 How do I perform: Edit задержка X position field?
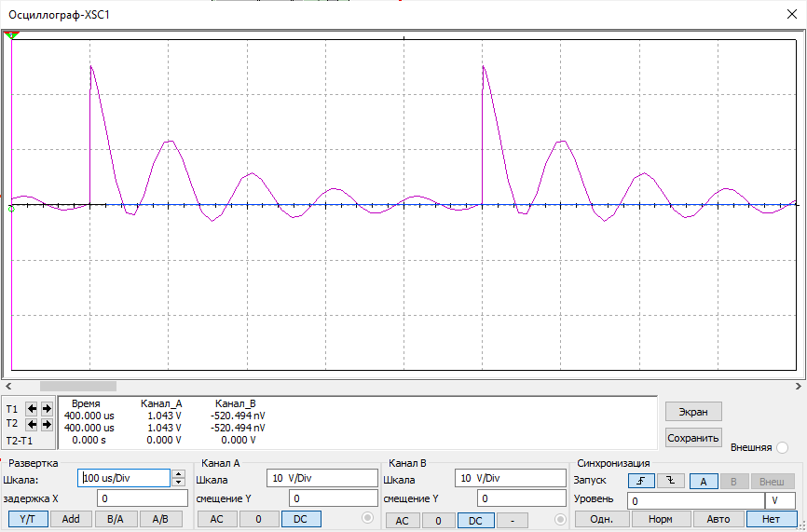143,498
